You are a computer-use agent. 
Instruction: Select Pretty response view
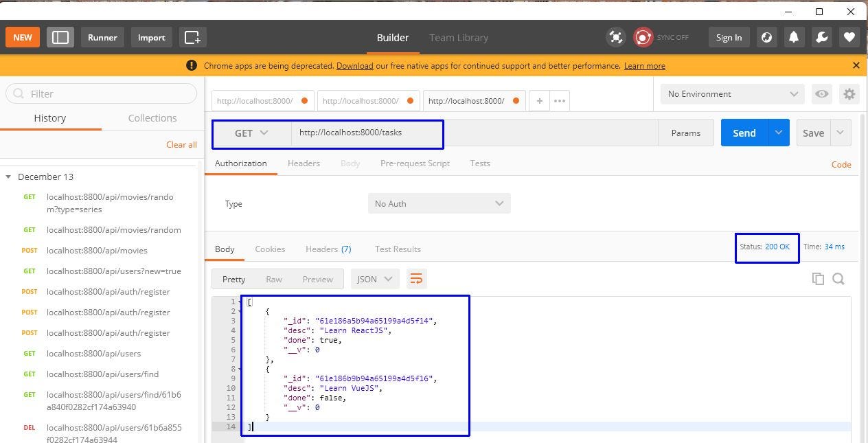coord(233,279)
